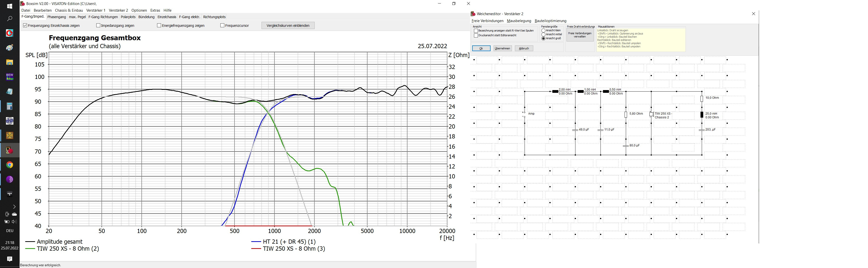Launch Google Chrome from the taskbar
Image resolution: width=868 pixels, height=268 pixels.
click(9, 165)
